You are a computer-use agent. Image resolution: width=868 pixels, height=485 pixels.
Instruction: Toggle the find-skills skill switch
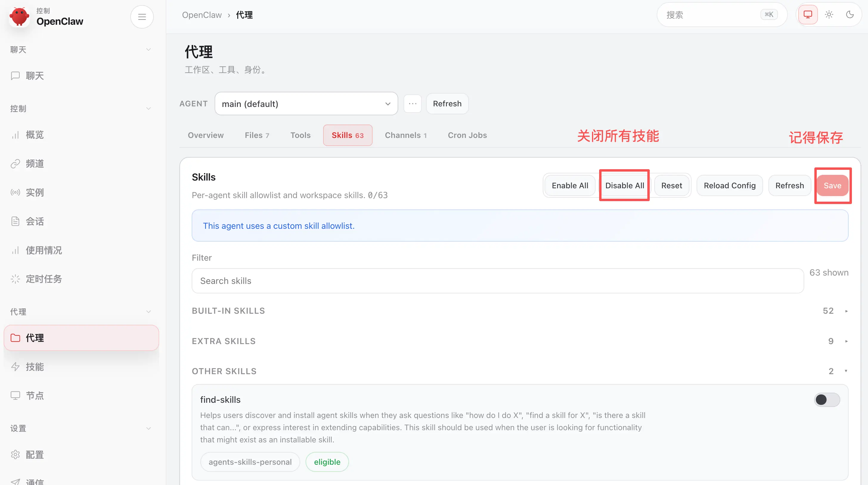(827, 399)
